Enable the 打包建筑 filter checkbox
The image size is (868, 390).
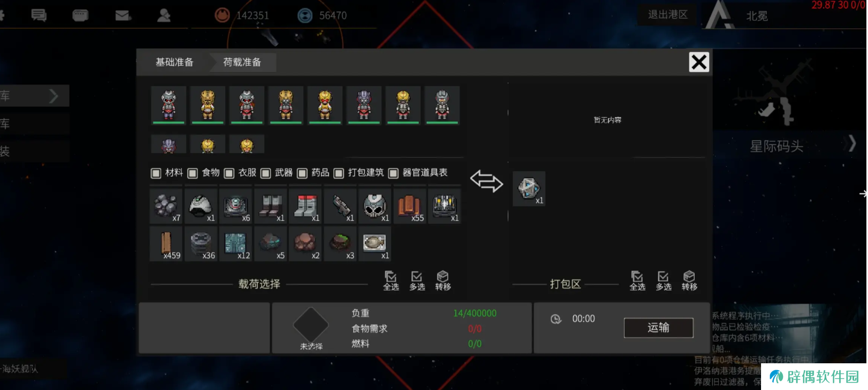point(339,173)
